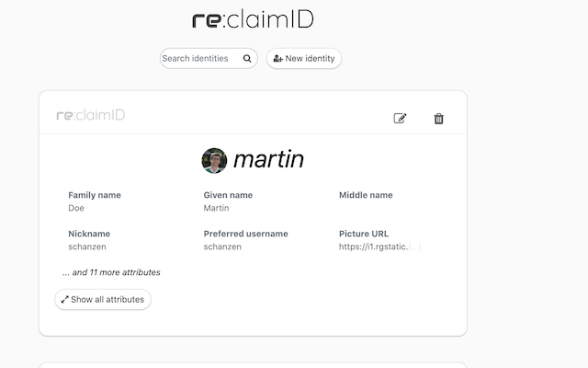Click the Family name attribute label
The height and width of the screenshot is (368, 588).
coord(95,195)
